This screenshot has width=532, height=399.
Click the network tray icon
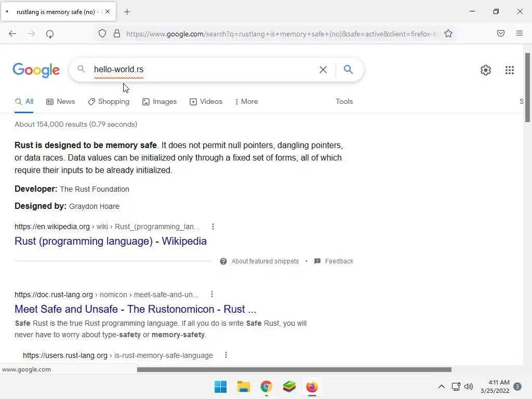point(456,387)
